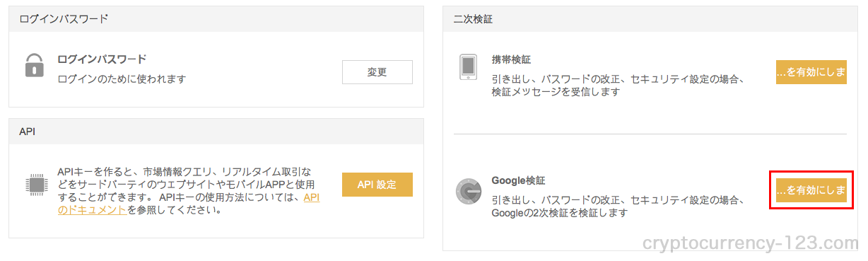Click the 変更 button for login password
This screenshot has height=261, width=868.
[x=377, y=72]
